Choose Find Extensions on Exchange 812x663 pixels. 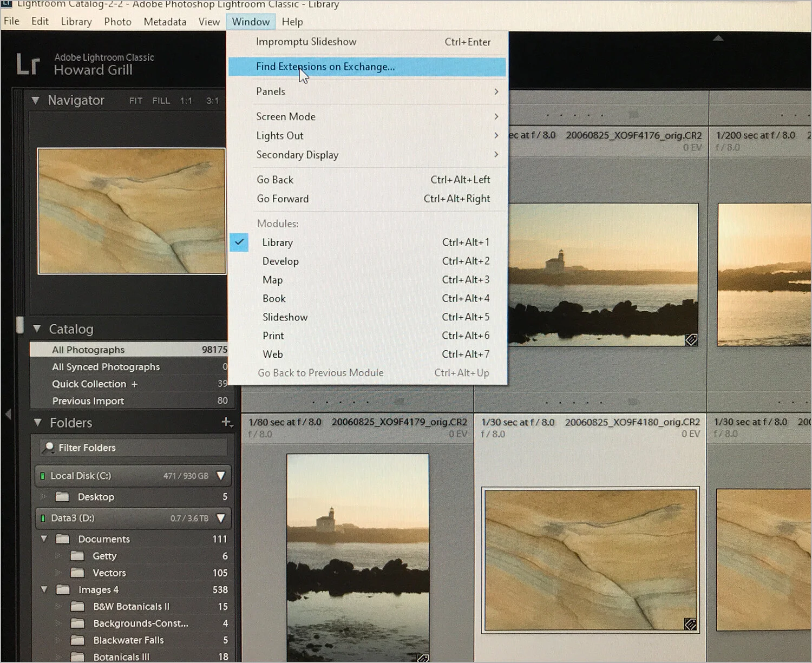368,67
